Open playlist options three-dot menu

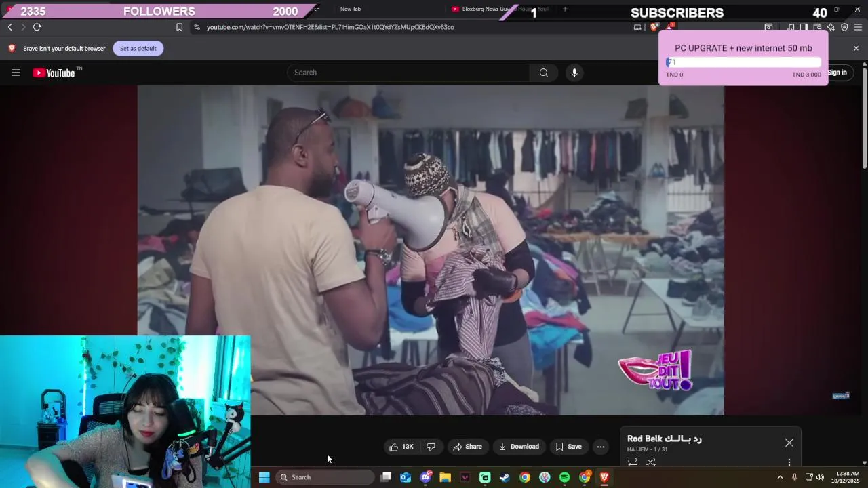[x=789, y=462]
